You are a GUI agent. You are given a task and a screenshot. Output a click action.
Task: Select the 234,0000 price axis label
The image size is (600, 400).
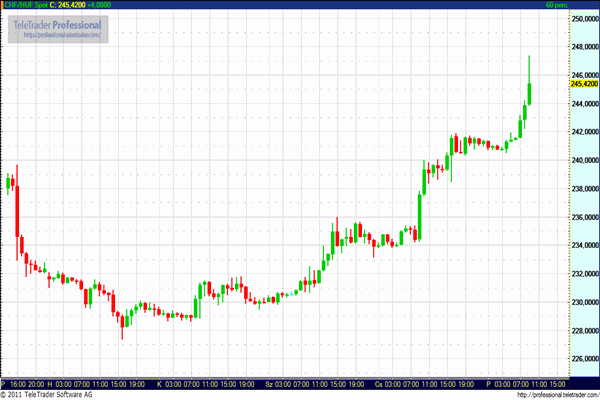point(585,245)
